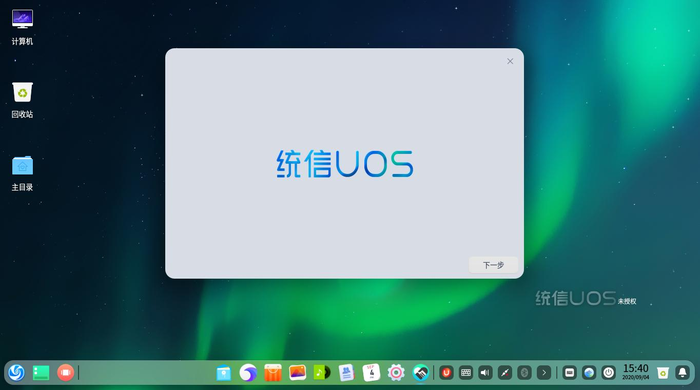The width and height of the screenshot is (700, 390).
Task: Click the 下一步 button in the welcome dialog
Action: click(493, 265)
